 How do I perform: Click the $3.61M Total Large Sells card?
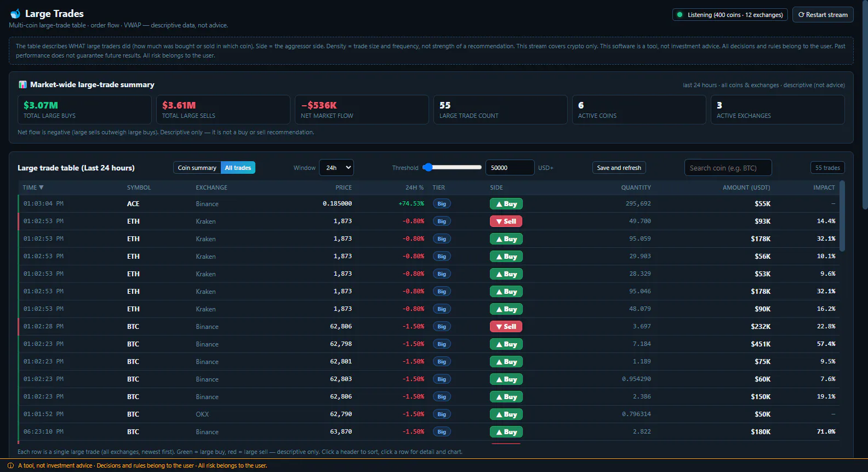click(223, 110)
